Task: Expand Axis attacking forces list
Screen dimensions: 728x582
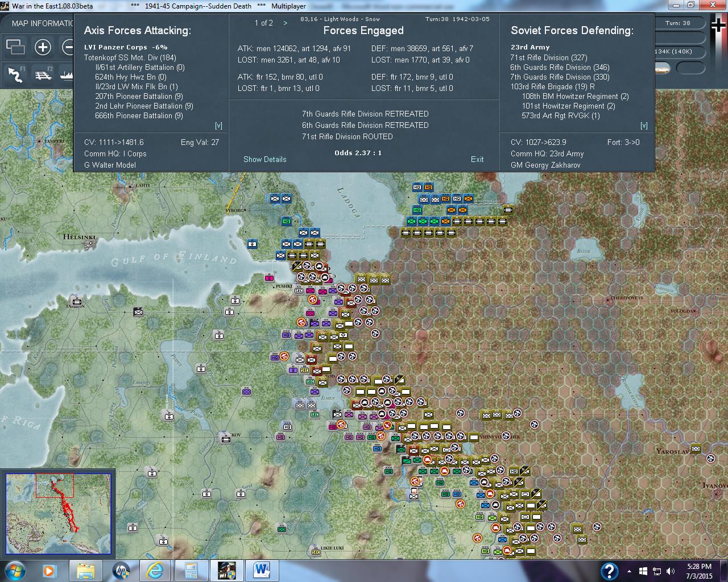Action: click(x=218, y=126)
